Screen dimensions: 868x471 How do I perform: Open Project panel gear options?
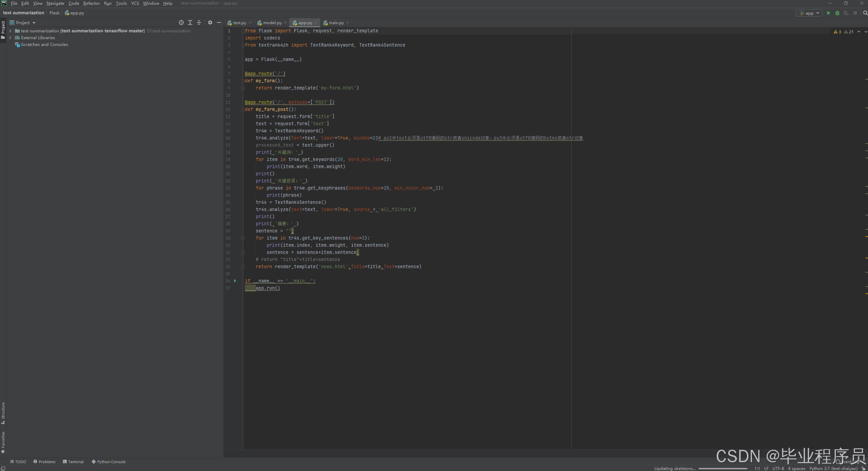click(210, 22)
